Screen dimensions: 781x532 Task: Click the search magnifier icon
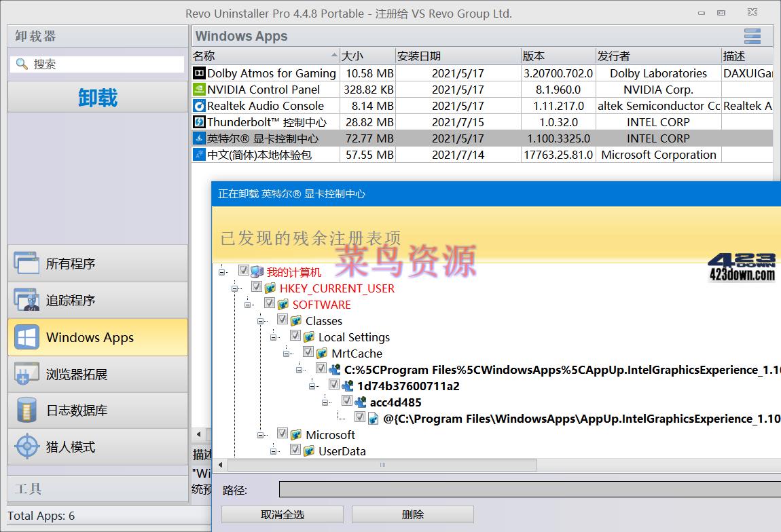point(20,64)
